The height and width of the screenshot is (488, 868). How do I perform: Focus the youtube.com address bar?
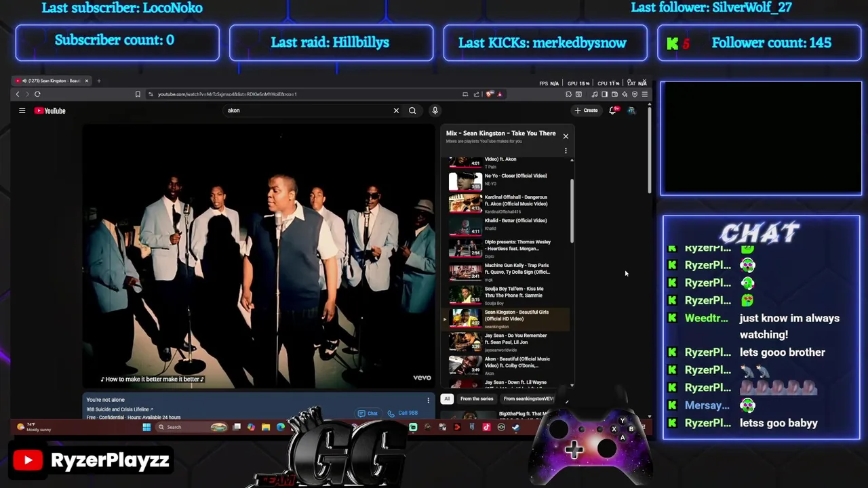pyautogui.click(x=305, y=94)
